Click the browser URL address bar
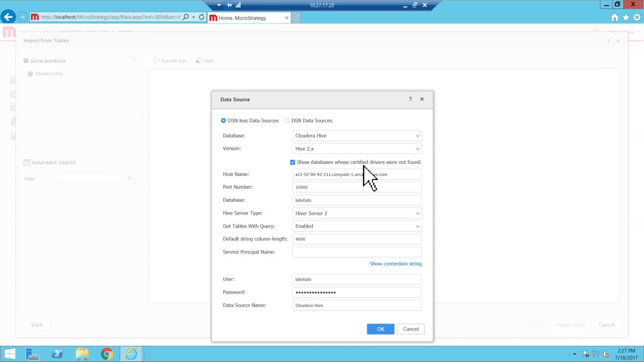This screenshot has width=644, height=362. click(x=110, y=17)
